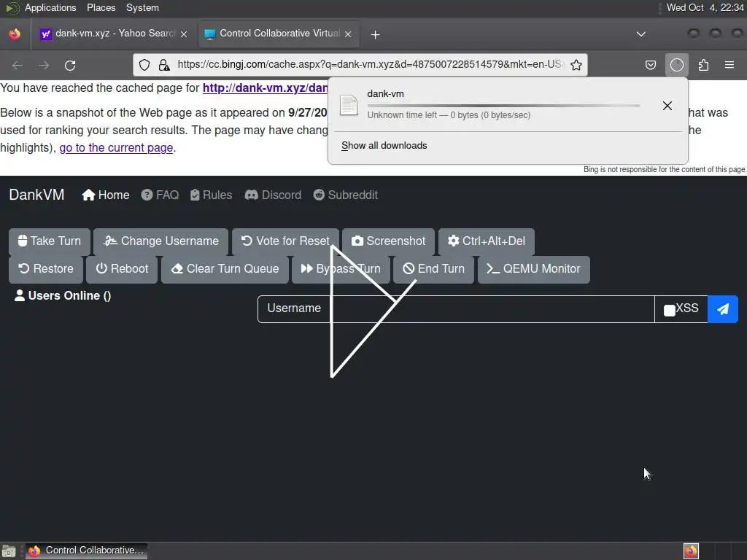The height and width of the screenshot is (560, 747).
Task: Click the Firefox View icon
Action: (15, 34)
